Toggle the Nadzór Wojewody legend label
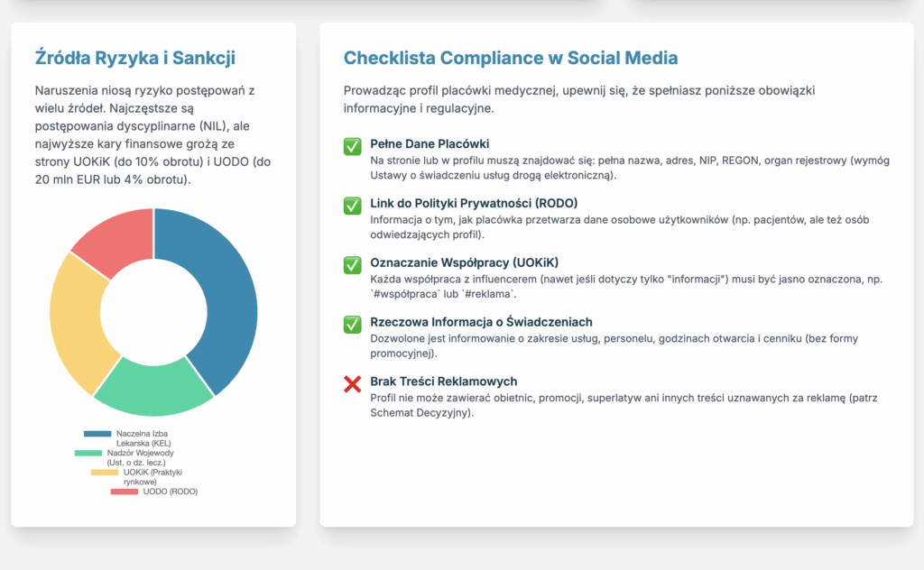This screenshot has width=924, height=570. click(x=140, y=457)
